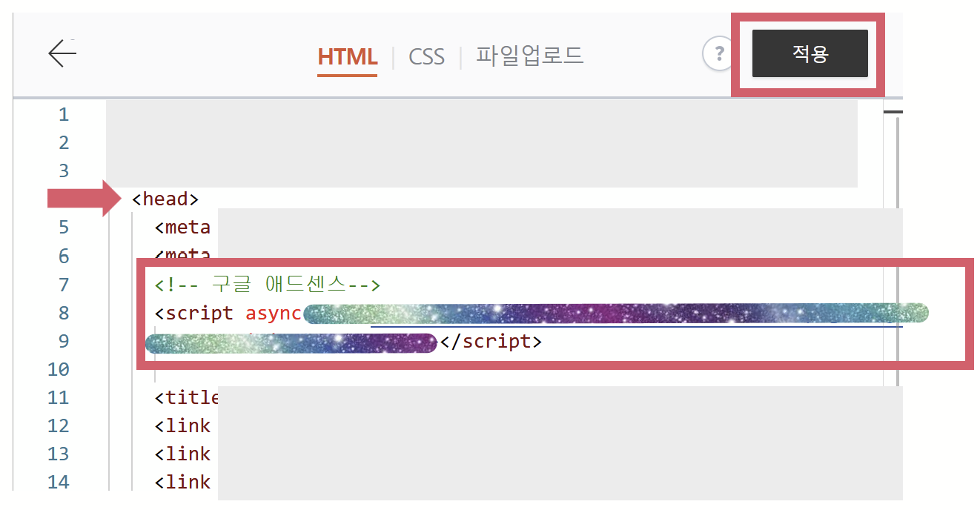Screen dimensions: 980x510
Task: Click line number 10 in the gutter
Action: click(59, 369)
